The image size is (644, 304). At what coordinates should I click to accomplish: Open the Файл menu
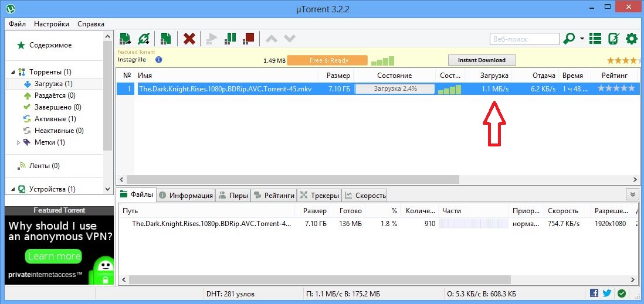[x=17, y=24]
